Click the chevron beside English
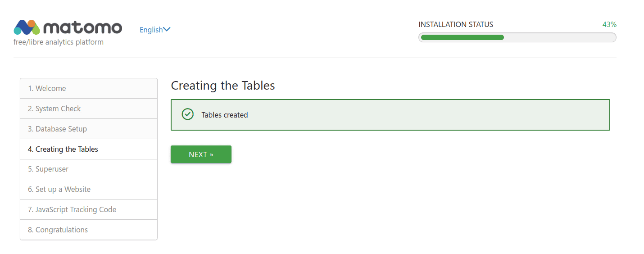 click(167, 30)
